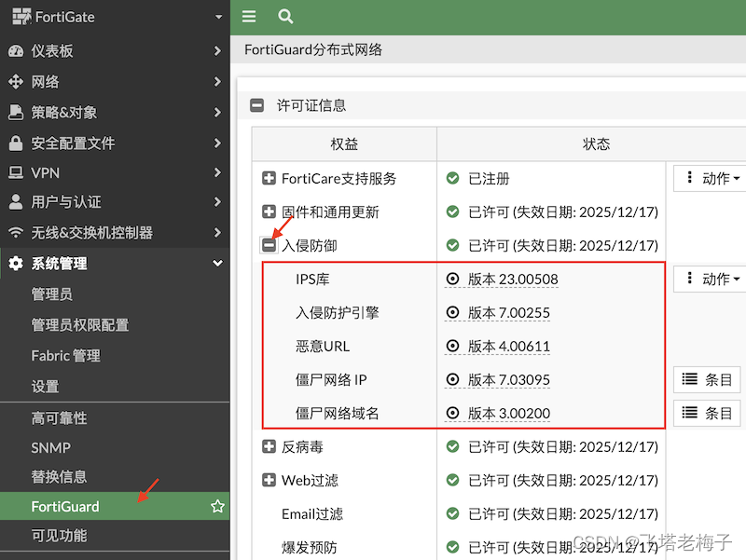The image size is (746, 560).
Task: Click the 网络 move-arrows icon
Action: pos(16,82)
